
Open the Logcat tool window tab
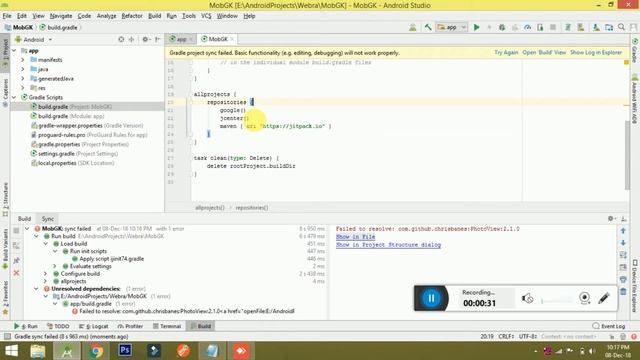[93, 326]
